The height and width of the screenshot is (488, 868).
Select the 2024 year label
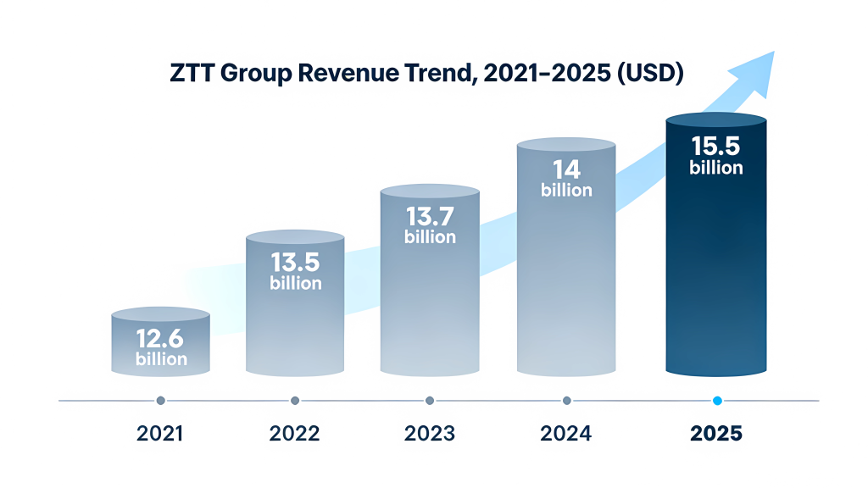coord(566,434)
